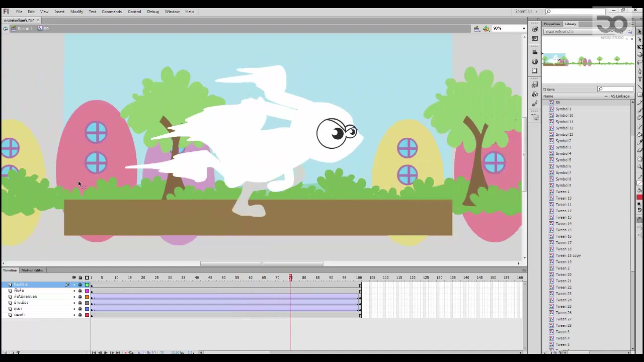The width and height of the screenshot is (644, 362).
Task: Click the red fill color swatch
Action: (639, 197)
